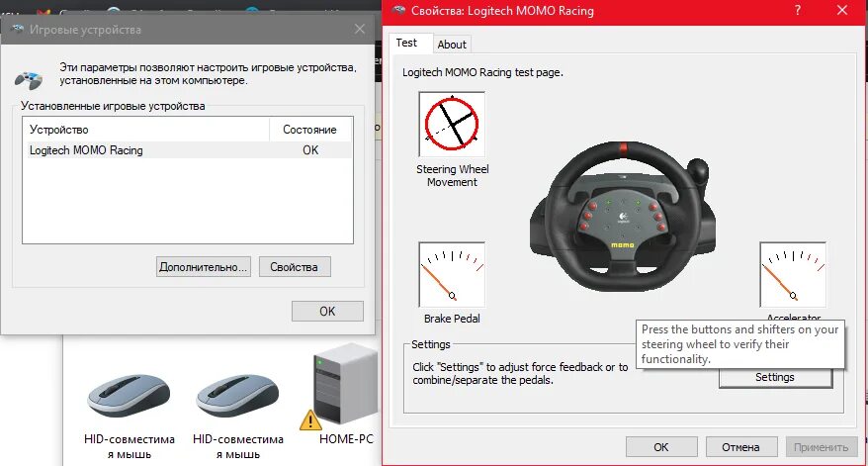Click the second HID-совместимая мышь device icon
868x466 pixels.
[237, 396]
